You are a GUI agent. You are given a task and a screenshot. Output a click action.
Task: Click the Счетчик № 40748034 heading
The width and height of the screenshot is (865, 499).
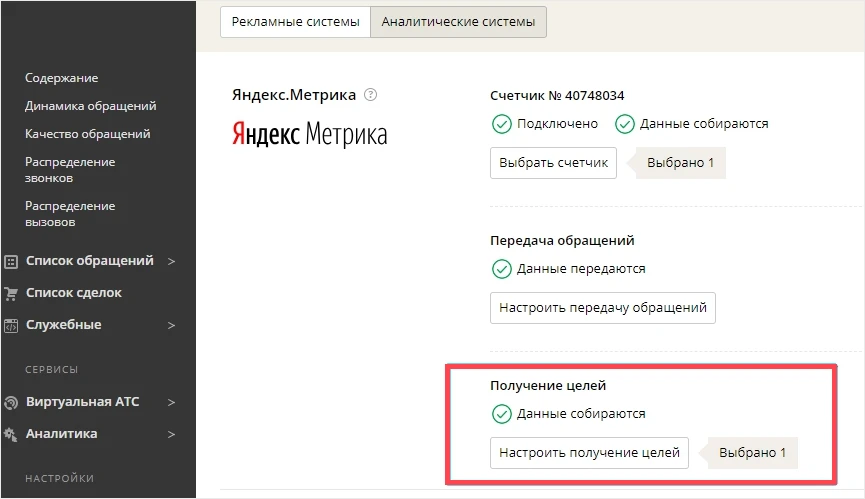point(557,95)
